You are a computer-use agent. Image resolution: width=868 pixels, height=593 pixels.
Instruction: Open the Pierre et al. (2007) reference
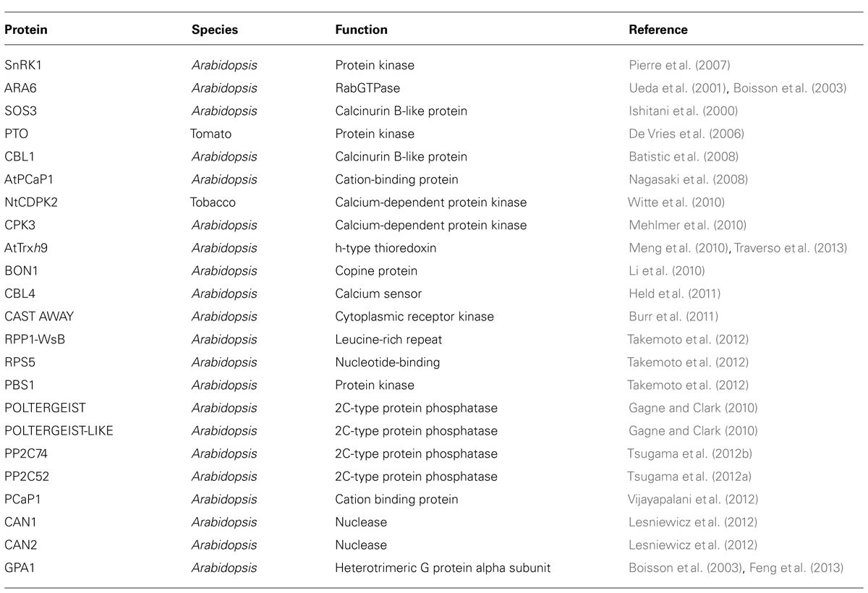point(678,65)
